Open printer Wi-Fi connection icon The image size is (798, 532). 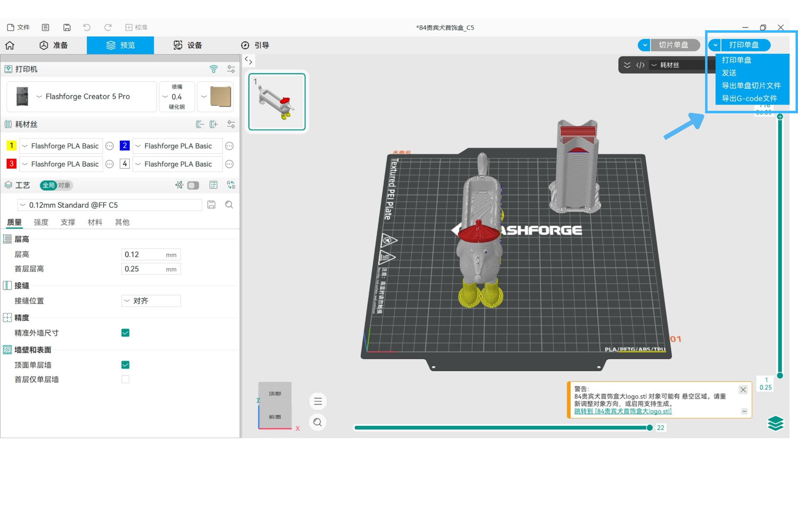214,69
